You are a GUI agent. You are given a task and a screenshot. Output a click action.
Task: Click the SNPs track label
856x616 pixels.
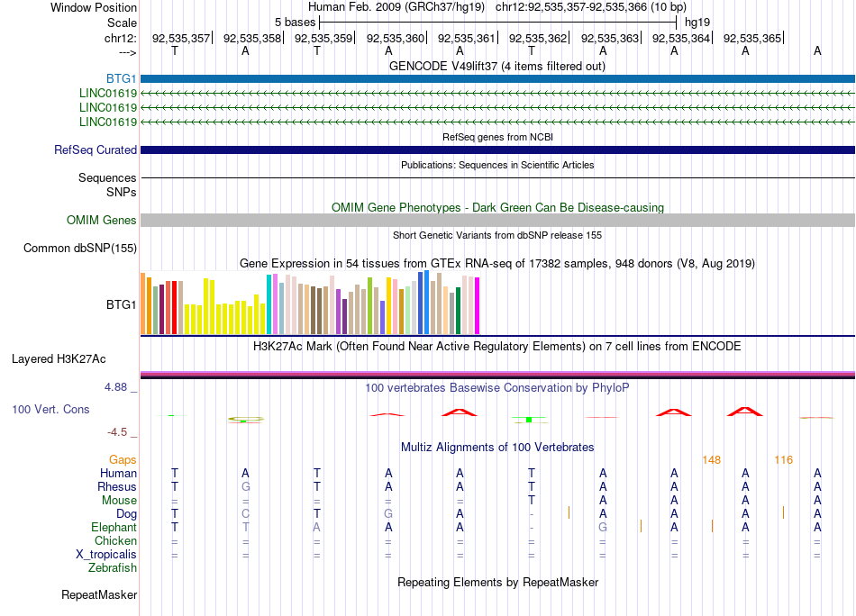coord(122,192)
